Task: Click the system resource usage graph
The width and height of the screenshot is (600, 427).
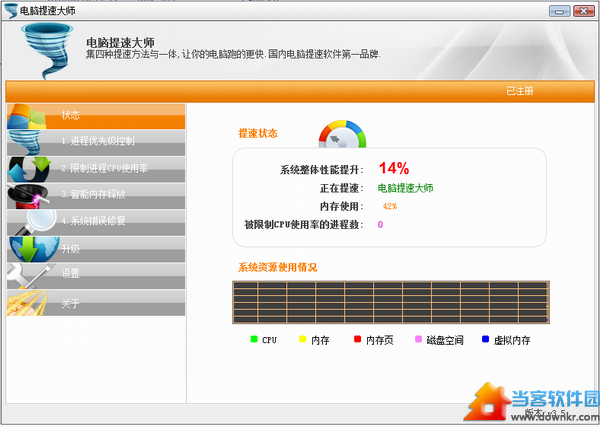Action: 391,302
